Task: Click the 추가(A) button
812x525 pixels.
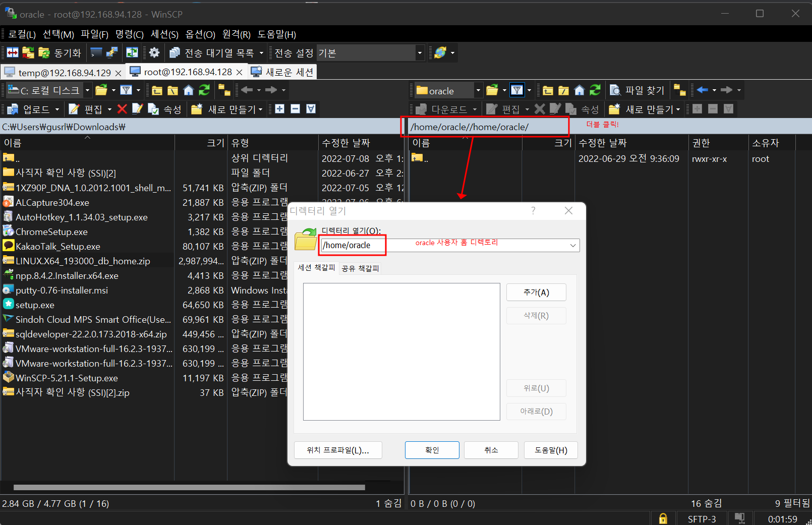Action: click(536, 293)
